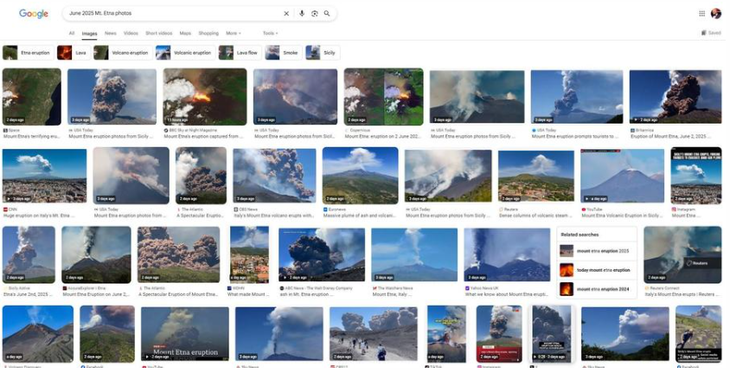Viewport: 730px width, 380px height.
Task: Open the Space satellite Etna image
Action: tap(32, 97)
